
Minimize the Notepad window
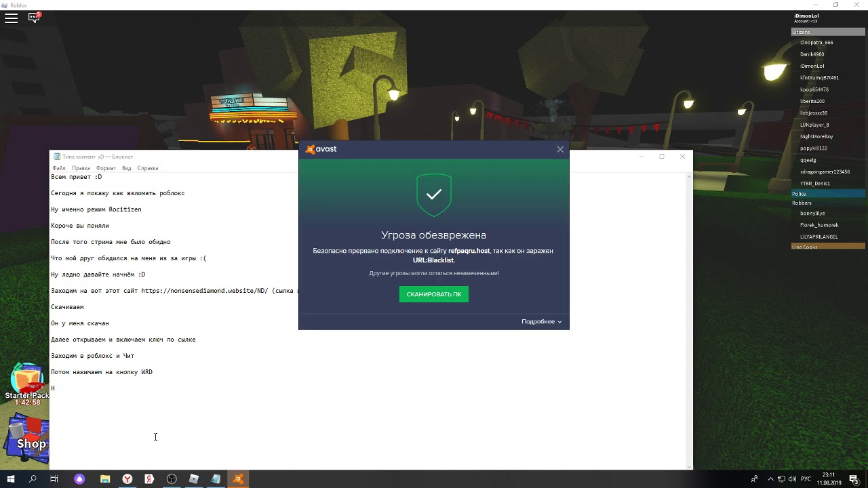(641, 157)
